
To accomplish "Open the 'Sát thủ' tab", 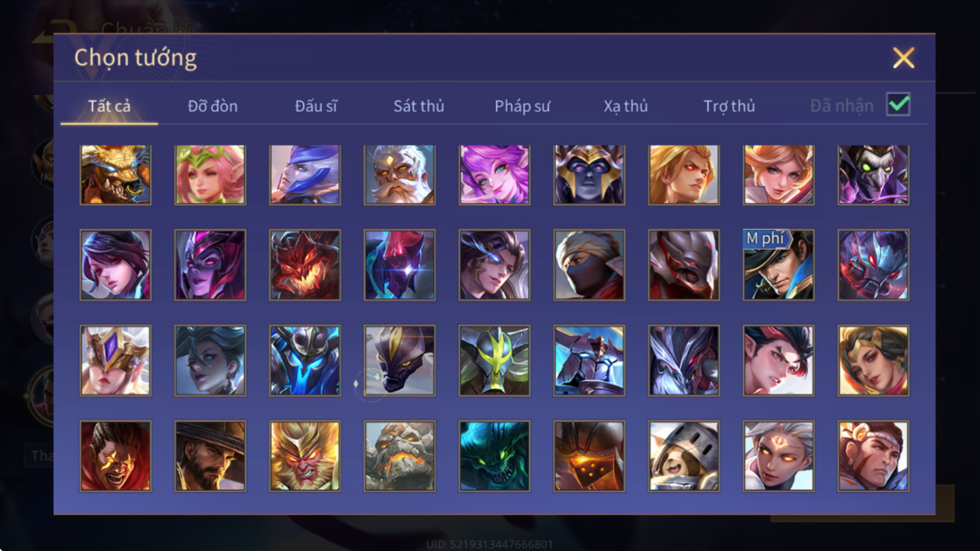I will pyautogui.click(x=418, y=106).
